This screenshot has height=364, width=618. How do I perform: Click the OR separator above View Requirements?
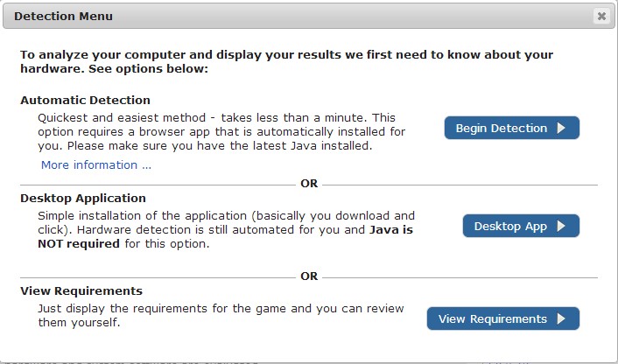click(309, 276)
